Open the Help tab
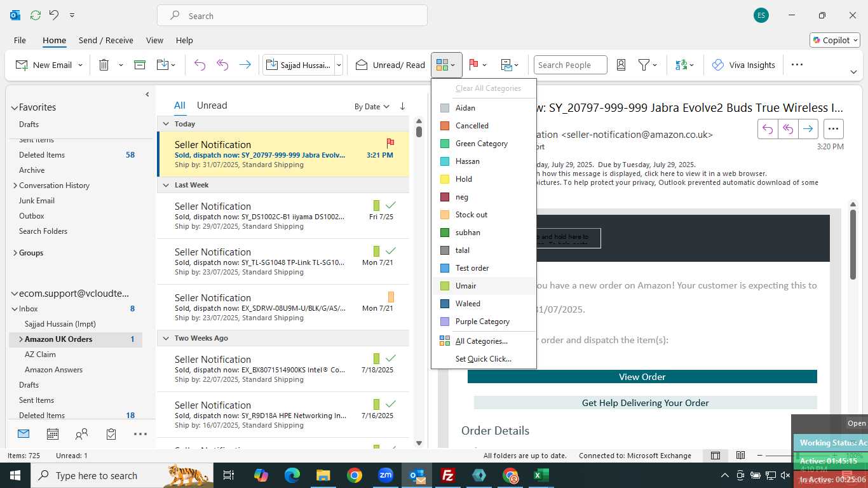 pos(184,40)
